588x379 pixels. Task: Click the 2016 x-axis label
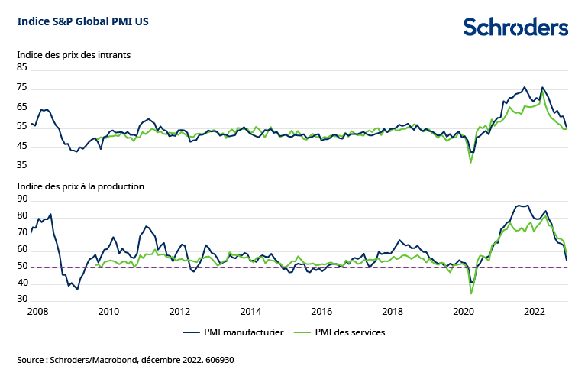pyautogui.click(x=321, y=312)
